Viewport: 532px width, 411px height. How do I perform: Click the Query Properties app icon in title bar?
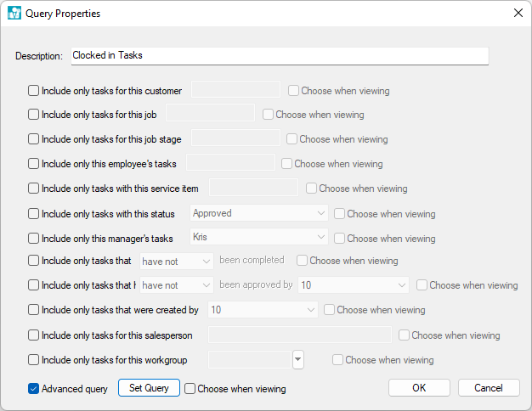tap(14, 14)
